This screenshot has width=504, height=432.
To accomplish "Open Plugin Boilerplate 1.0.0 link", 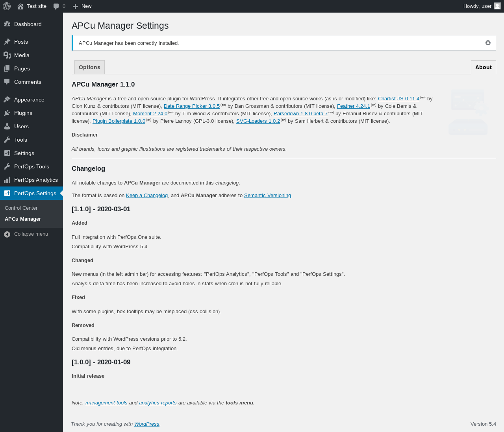I will pos(119,121).
